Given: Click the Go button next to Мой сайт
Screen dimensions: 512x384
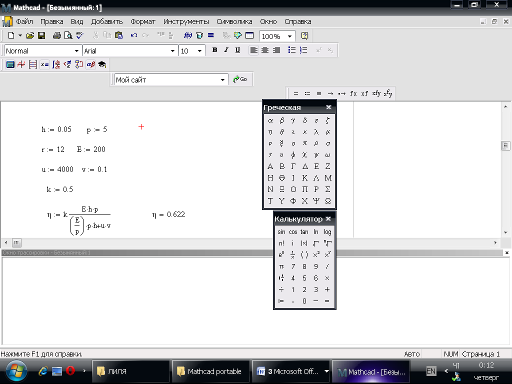Looking at the screenshot, I should click(x=240, y=79).
